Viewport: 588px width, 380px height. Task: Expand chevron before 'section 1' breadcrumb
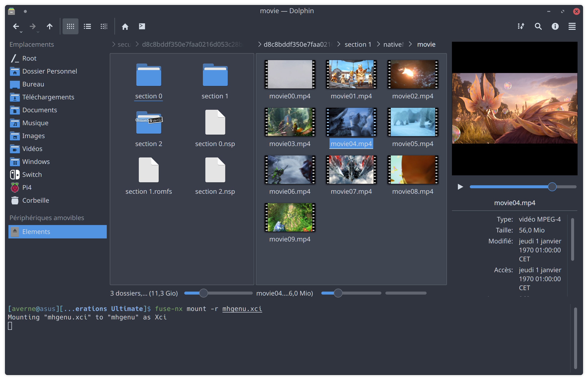(339, 44)
